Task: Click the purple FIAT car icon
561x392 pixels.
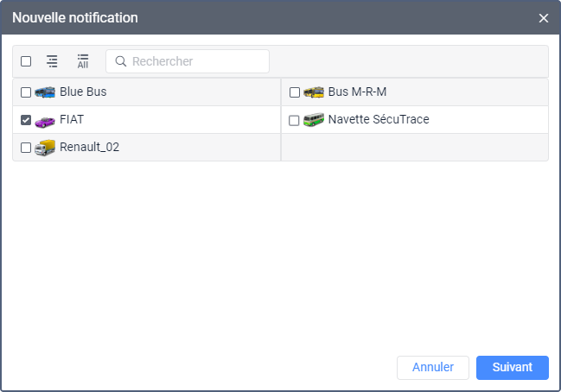Action: coord(45,120)
